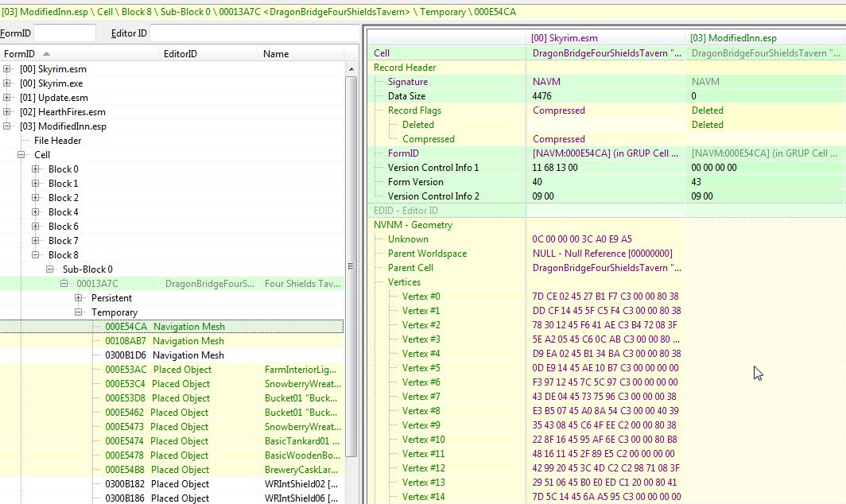This screenshot has width=846, height=504.
Task: Collapse Block 8 in the tree
Action: [35, 254]
